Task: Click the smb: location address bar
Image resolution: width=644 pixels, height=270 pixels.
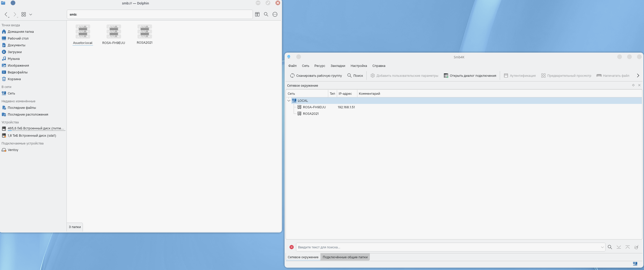Action: [x=160, y=14]
